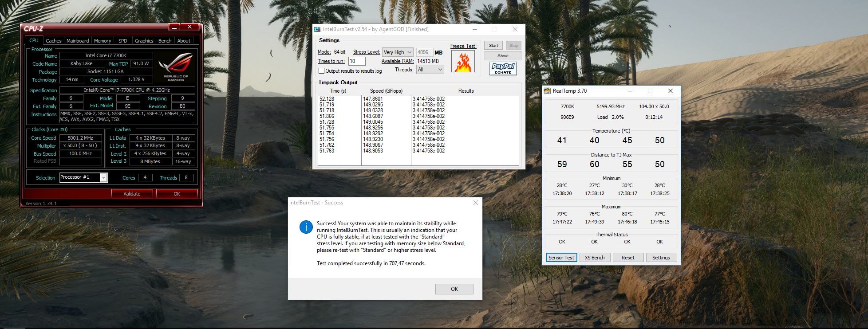Click the Linpack Output results list
This screenshot has height=329, width=868.
418,130
